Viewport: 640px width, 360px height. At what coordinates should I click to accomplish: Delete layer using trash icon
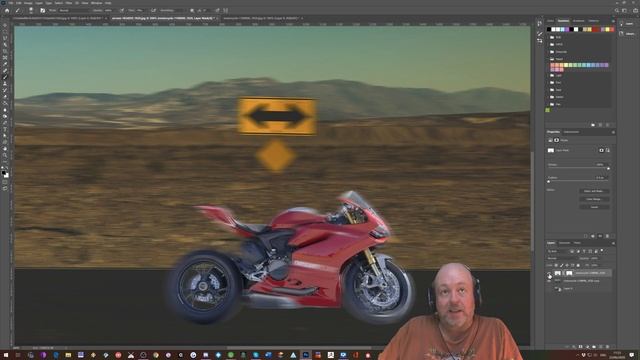coord(607,347)
